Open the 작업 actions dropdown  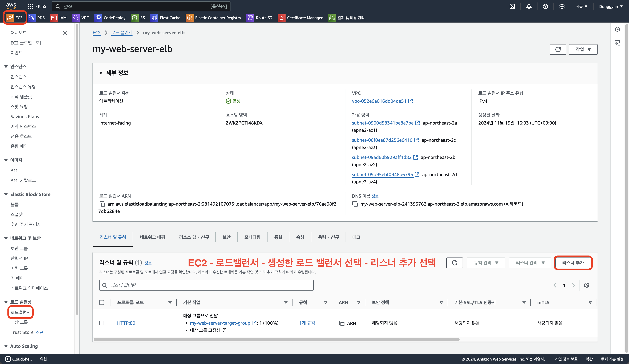(583, 49)
